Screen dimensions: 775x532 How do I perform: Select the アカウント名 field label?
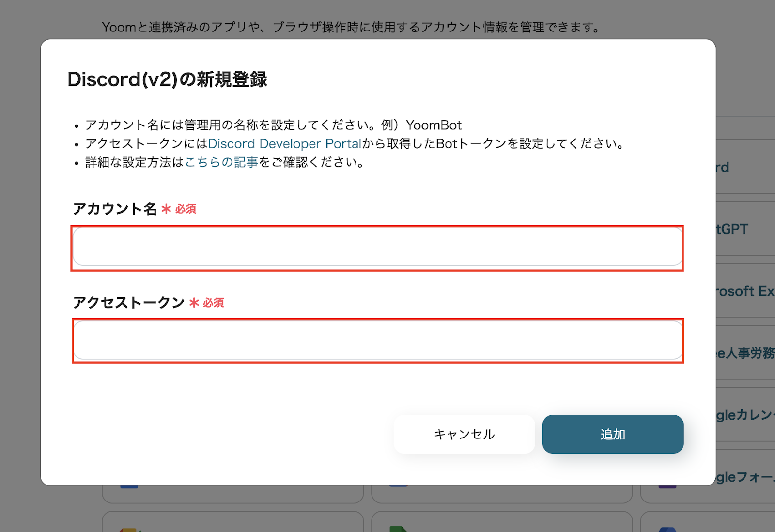[115, 209]
